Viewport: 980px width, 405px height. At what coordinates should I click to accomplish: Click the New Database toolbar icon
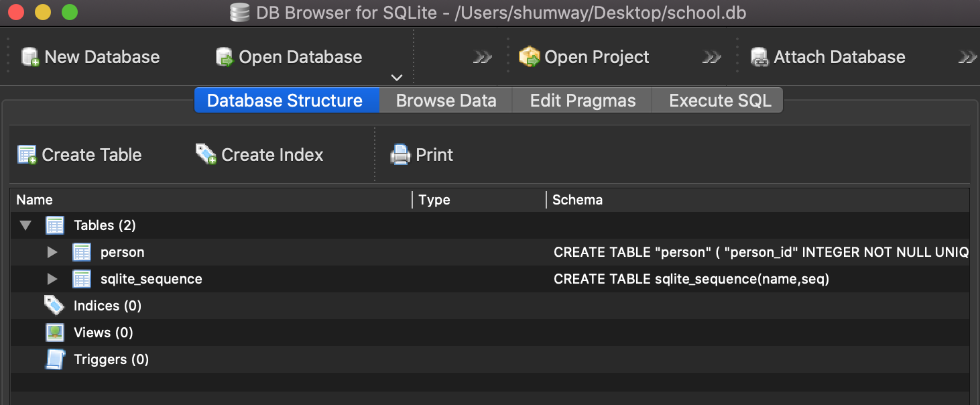pos(31,57)
